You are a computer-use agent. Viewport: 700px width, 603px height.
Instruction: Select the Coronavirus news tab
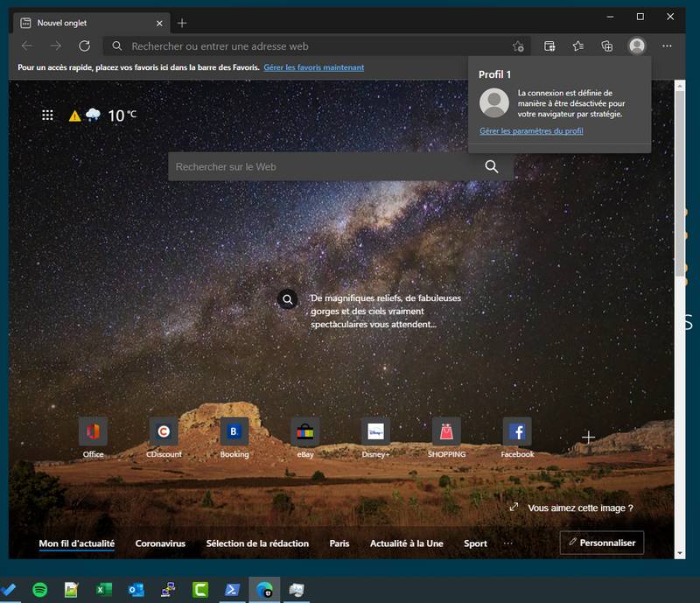coord(160,543)
